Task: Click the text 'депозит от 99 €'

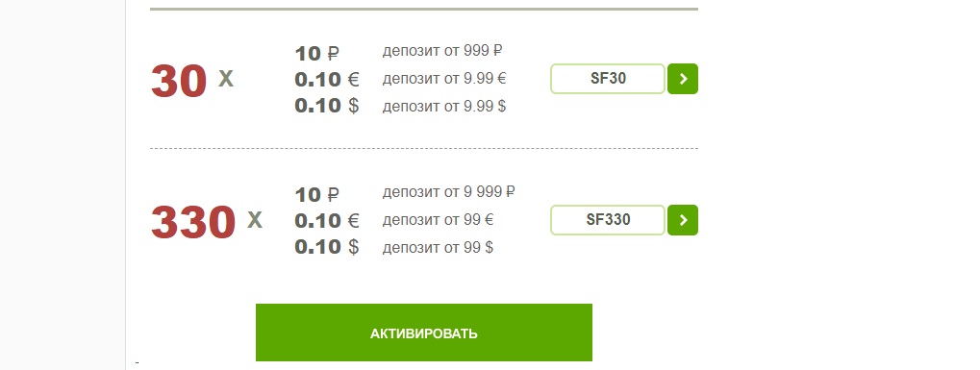Action: [439, 220]
